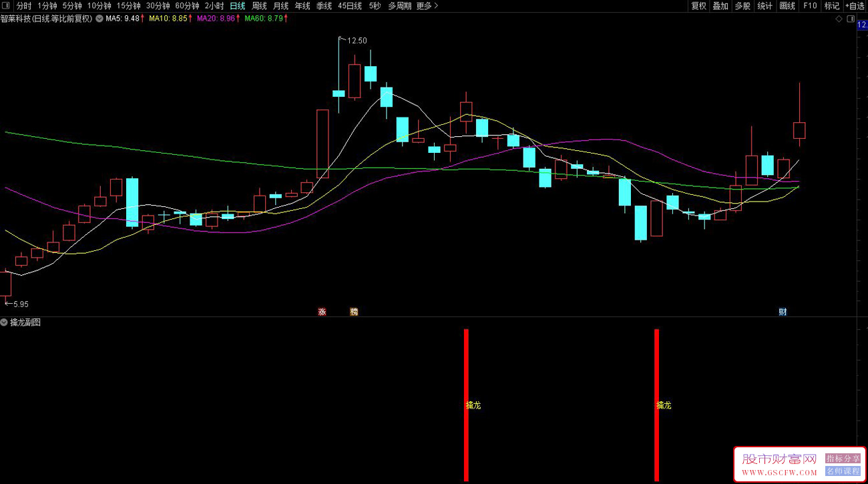Click the diamond marker icon at top right
Viewport: 868px width, 484px height.
839,19
